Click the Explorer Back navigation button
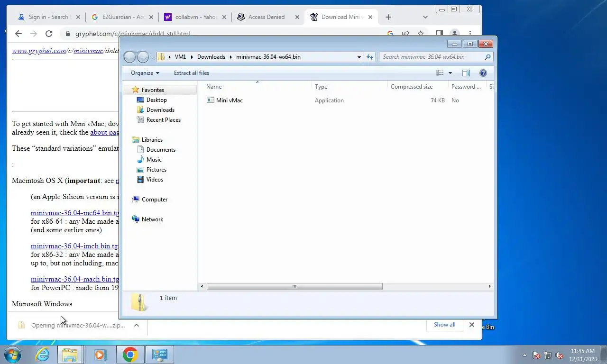The image size is (607, 364). pos(129,57)
